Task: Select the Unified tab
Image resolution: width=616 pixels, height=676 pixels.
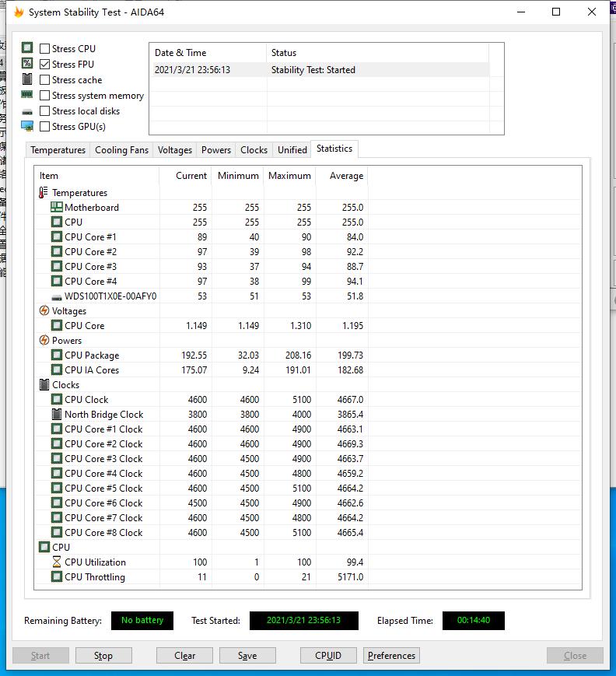Action: click(x=292, y=150)
